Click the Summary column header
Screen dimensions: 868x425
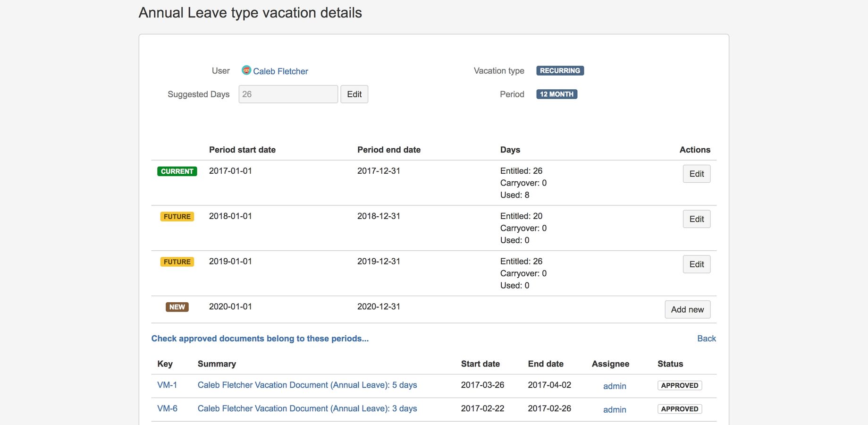[217, 364]
